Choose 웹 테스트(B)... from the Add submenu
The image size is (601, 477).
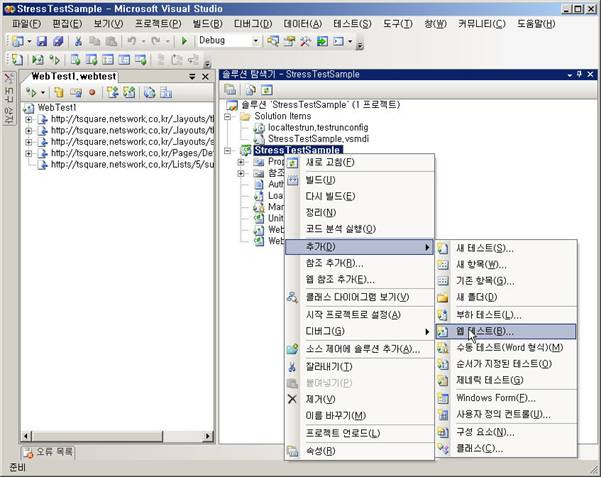pyautogui.click(x=506, y=331)
